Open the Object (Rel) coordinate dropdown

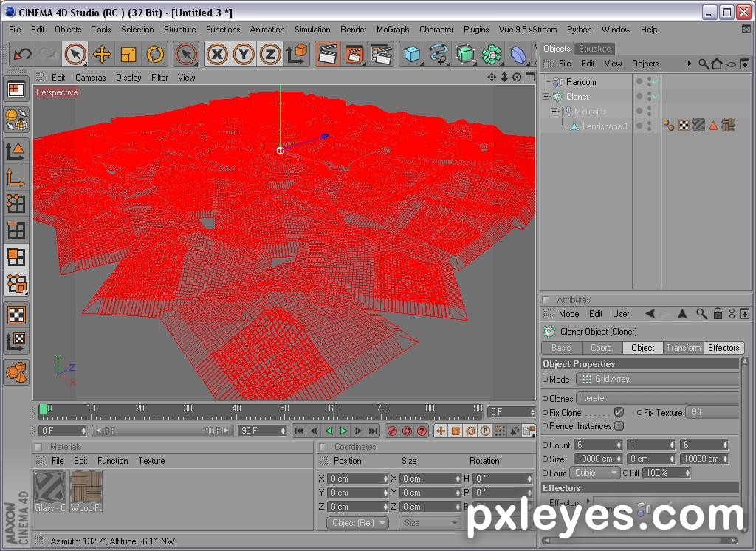point(357,522)
